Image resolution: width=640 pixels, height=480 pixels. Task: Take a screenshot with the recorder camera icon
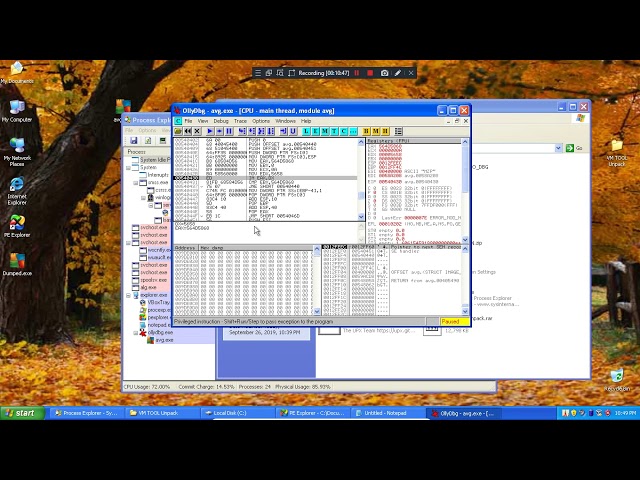tap(384, 73)
